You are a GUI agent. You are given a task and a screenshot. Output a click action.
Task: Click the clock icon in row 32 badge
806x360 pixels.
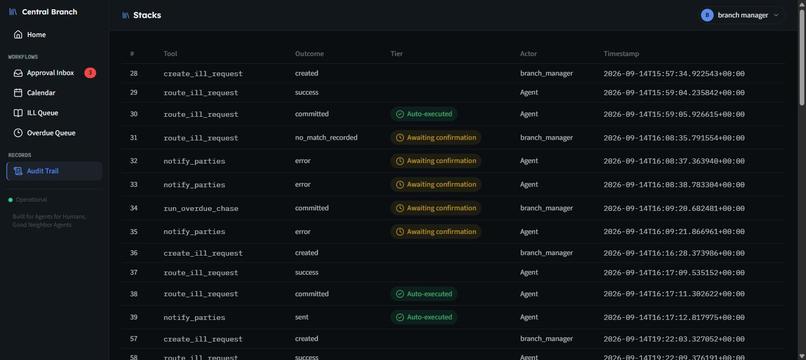(x=399, y=161)
